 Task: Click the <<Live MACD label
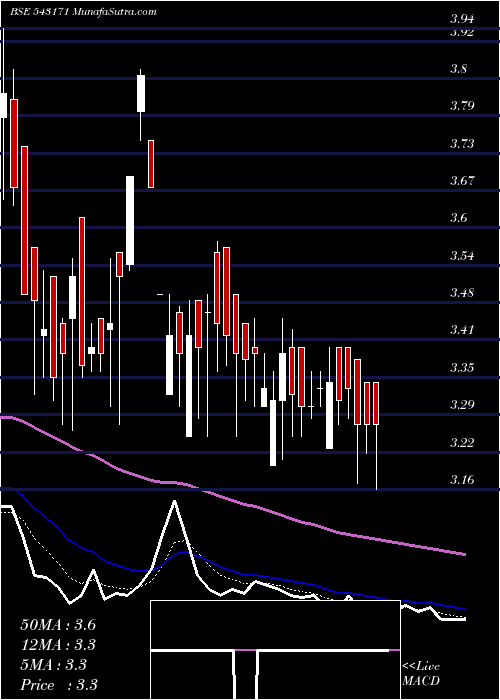pos(421,674)
